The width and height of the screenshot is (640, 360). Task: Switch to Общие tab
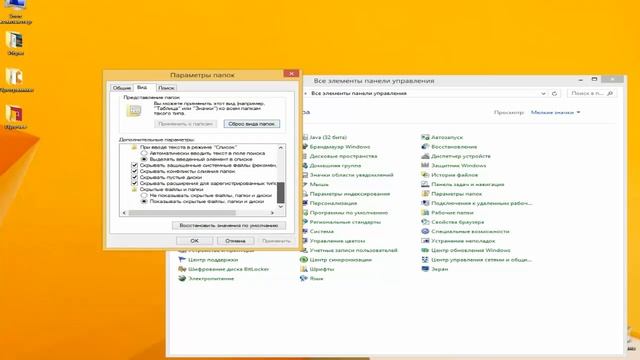[122, 88]
